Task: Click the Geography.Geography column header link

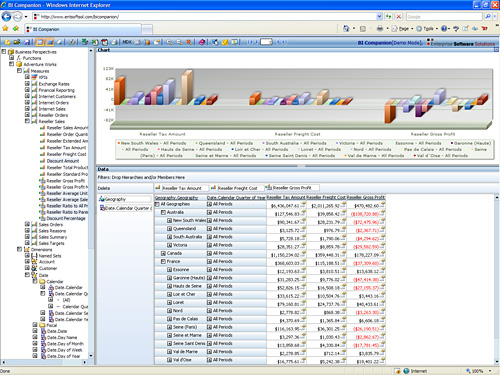Action: tap(176, 198)
